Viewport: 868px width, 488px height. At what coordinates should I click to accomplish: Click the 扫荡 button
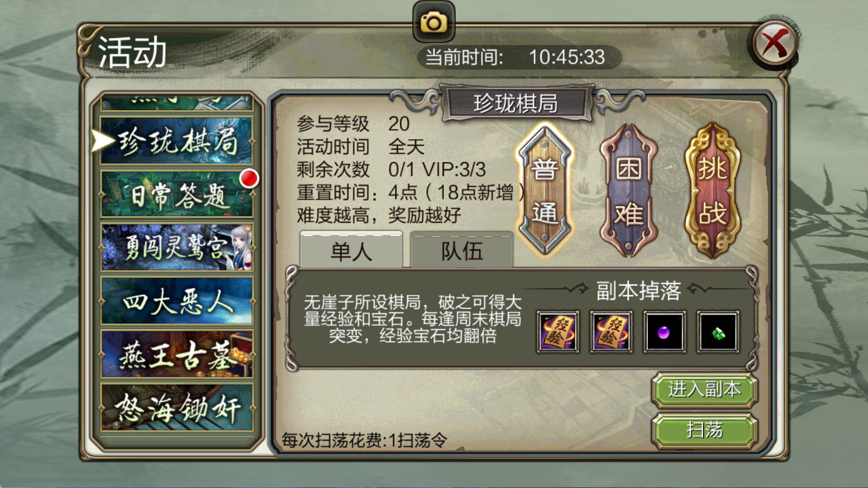pyautogui.click(x=704, y=431)
